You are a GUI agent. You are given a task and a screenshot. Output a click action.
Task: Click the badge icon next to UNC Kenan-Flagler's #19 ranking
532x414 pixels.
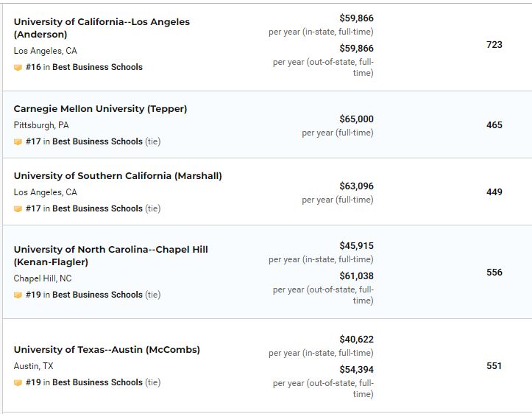coord(18,295)
